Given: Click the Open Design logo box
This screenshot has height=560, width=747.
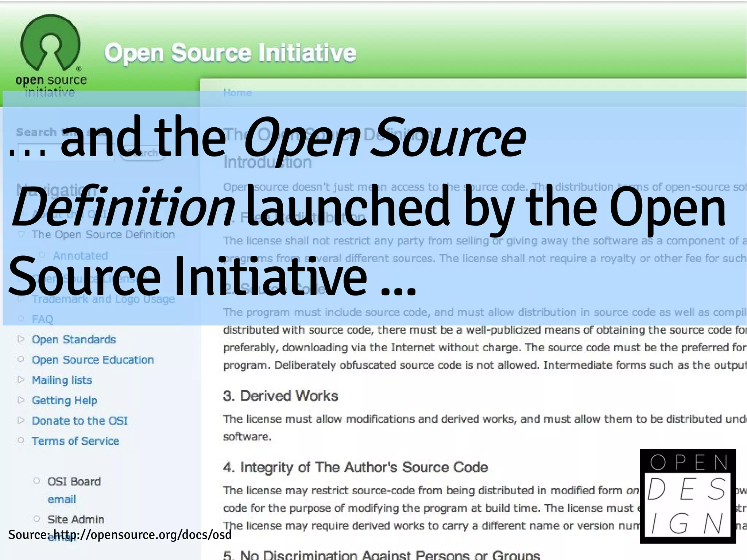Looking at the screenshot, I should [688, 496].
